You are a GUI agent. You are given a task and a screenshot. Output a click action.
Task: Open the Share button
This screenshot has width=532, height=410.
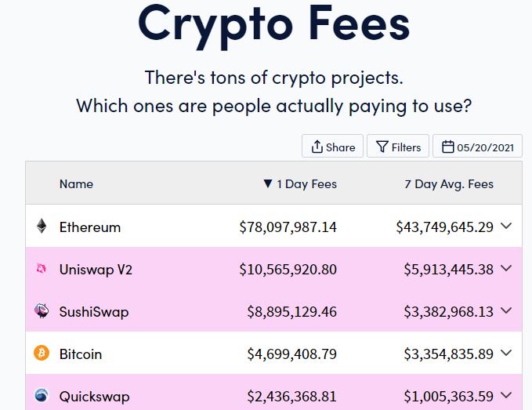click(332, 146)
